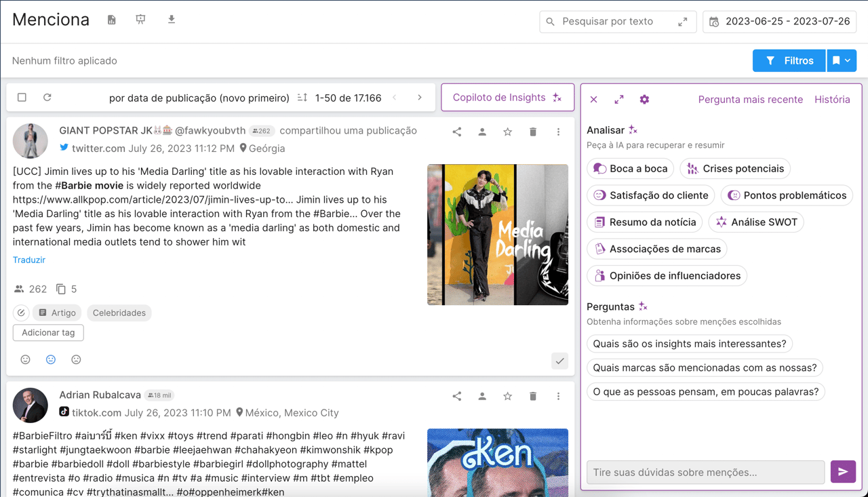
Task: Click the Análise SWOT chip
Action: [x=756, y=222]
